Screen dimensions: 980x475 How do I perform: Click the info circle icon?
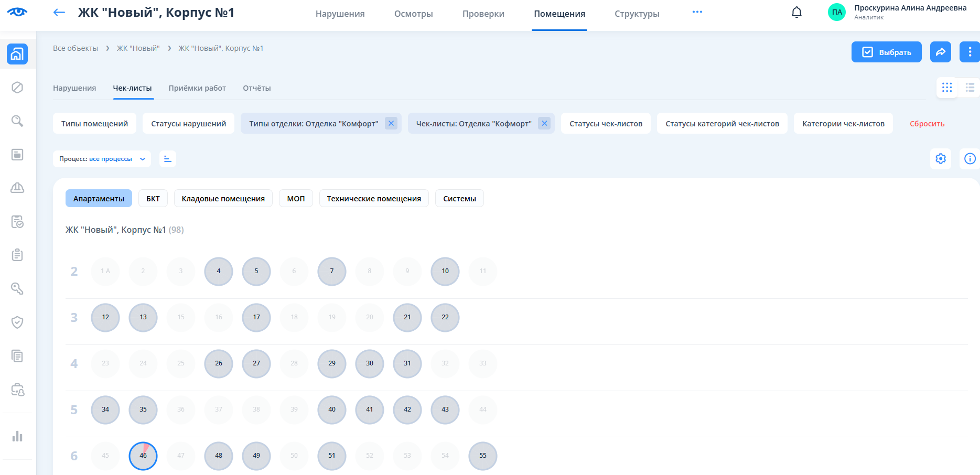(x=970, y=158)
